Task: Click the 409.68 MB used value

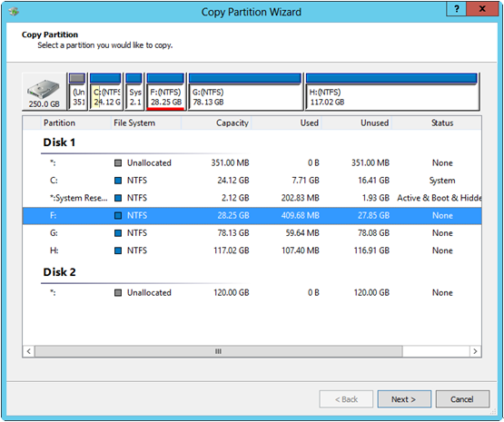Action: point(301,215)
